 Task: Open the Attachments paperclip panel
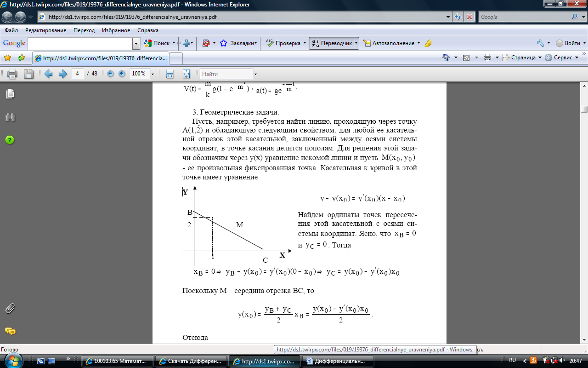point(10,309)
